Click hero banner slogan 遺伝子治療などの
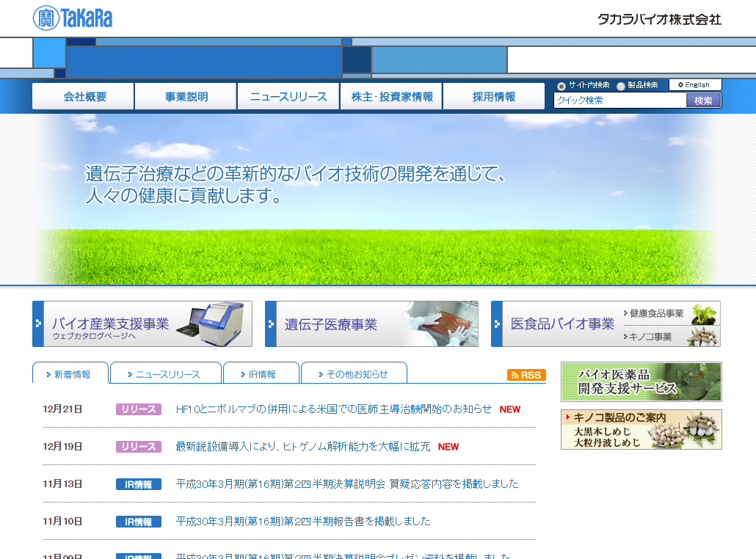Image resolution: width=756 pixels, height=559 pixels. point(295,184)
